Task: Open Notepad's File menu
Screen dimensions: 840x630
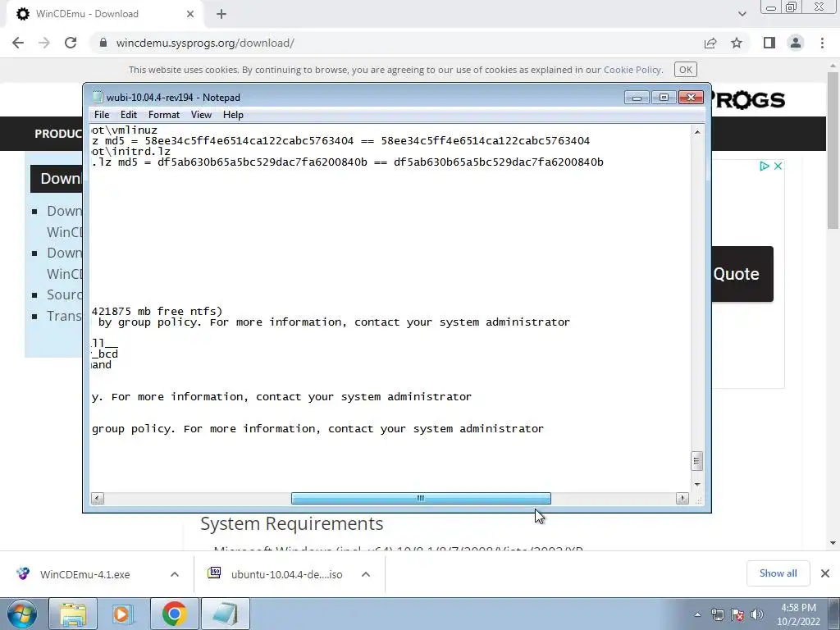Action: coord(101,115)
